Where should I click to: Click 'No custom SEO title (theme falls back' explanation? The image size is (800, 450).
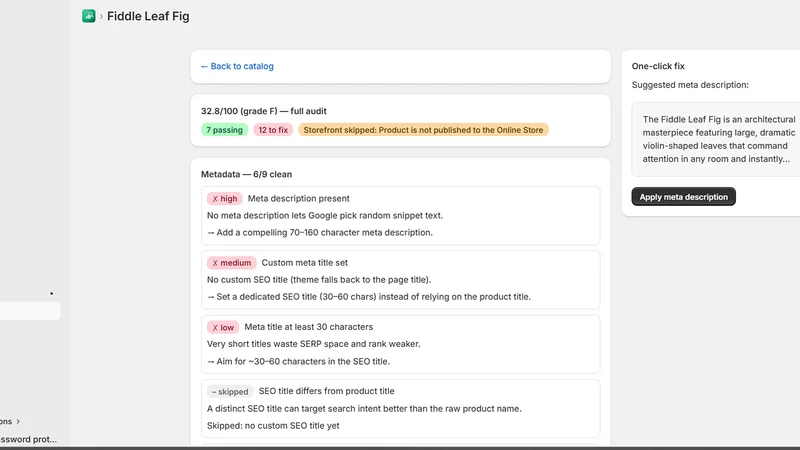(x=319, y=280)
